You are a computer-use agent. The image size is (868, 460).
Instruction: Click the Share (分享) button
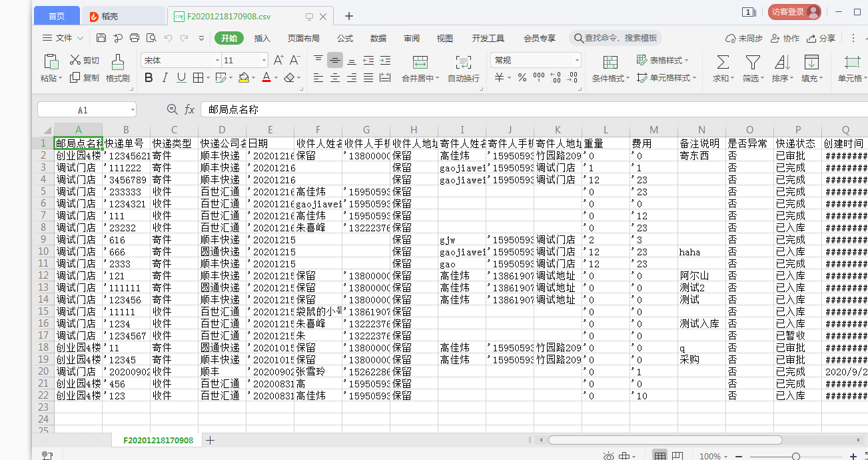tap(821, 39)
